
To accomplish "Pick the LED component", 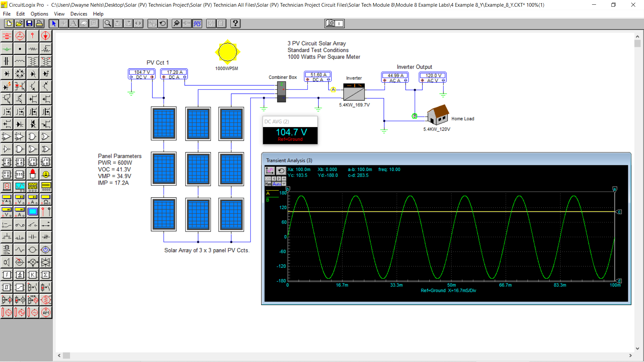I will (7, 86).
